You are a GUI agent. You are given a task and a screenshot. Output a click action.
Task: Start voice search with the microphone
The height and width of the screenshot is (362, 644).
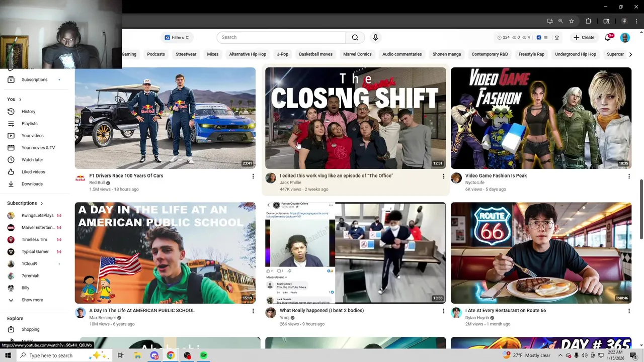pos(375,37)
